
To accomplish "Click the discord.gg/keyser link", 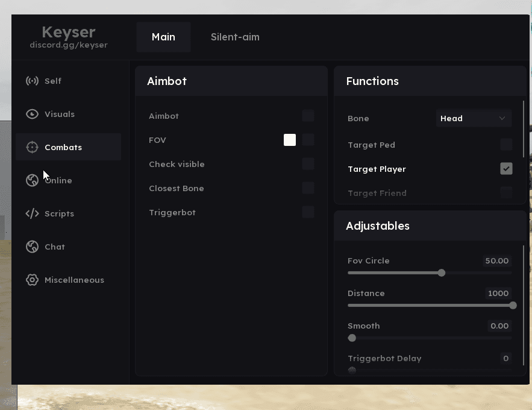I will tap(69, 45).
